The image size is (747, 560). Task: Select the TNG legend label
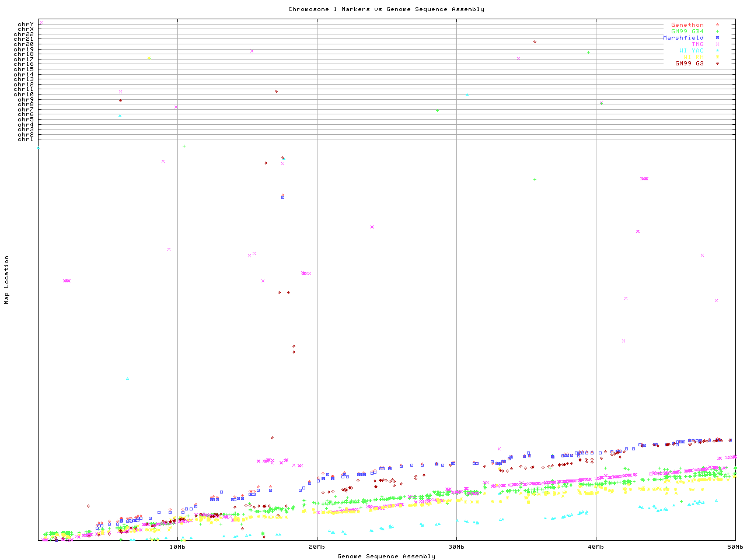point(697,44)
